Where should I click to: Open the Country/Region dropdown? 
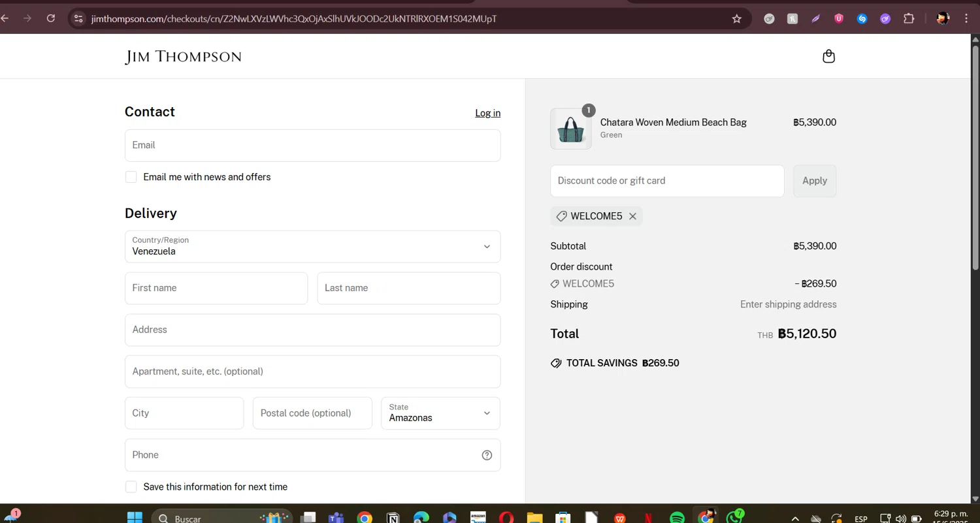pos(312,247)
